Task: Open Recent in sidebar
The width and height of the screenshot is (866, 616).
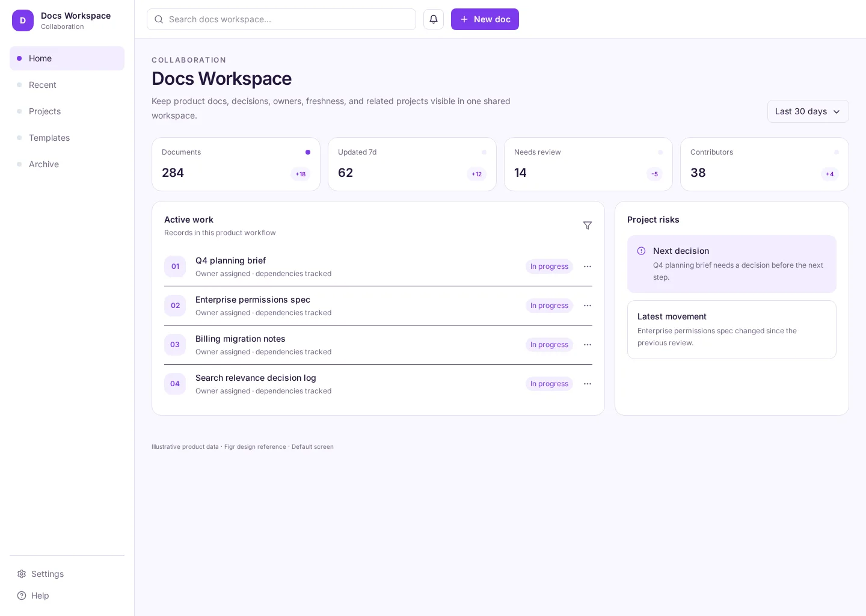Action: click(67, 85)
